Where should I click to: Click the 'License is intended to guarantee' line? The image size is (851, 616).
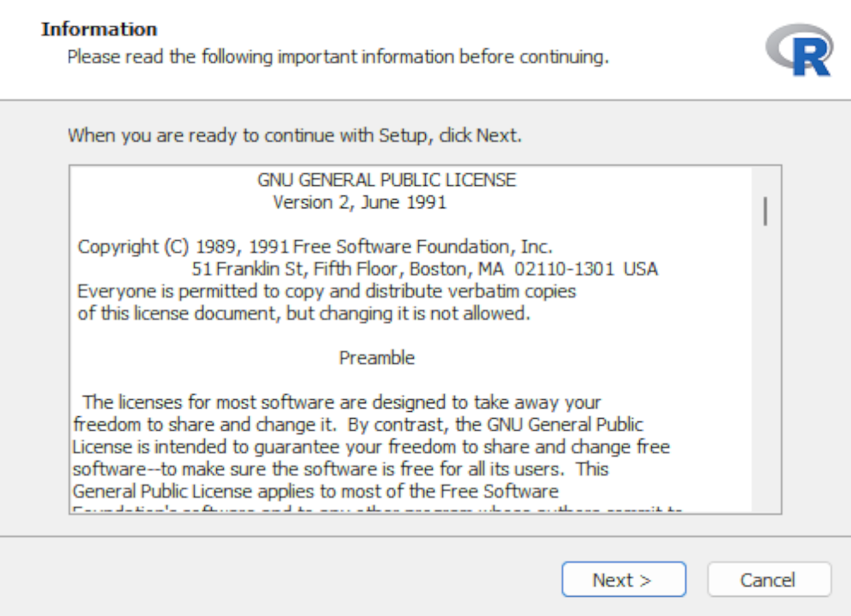point(371,447)
